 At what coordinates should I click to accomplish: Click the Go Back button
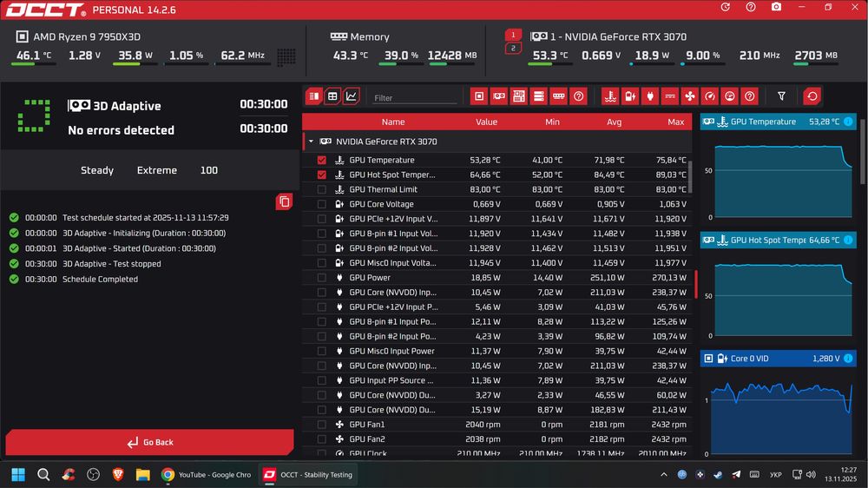pyautogui.click(x=150, y=442)
